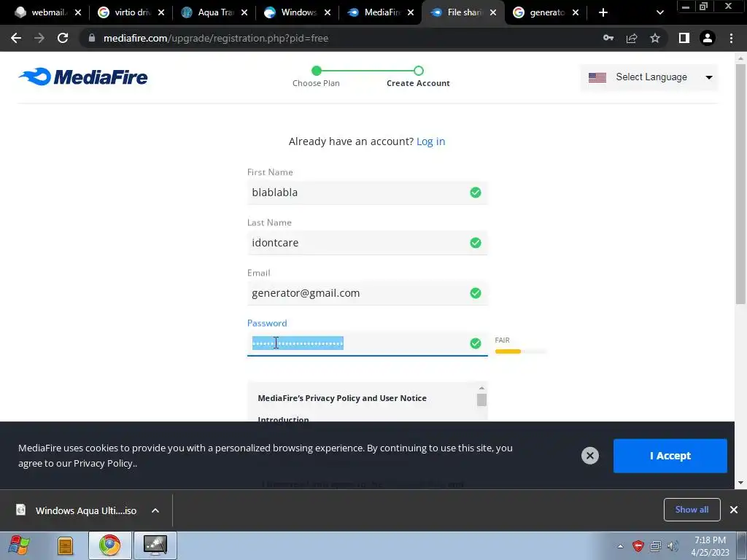Open Chrome three-dot menu

731,38
